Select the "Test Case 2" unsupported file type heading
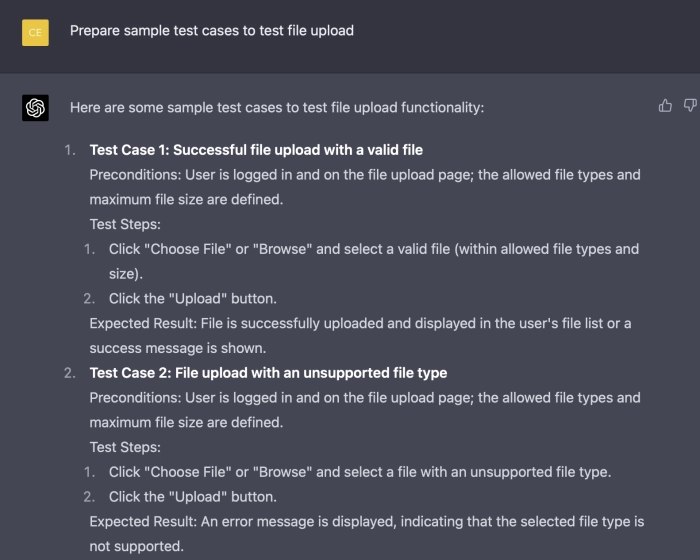Image resolution: width=700 pixels, height=560 pixels. (268, 373)
